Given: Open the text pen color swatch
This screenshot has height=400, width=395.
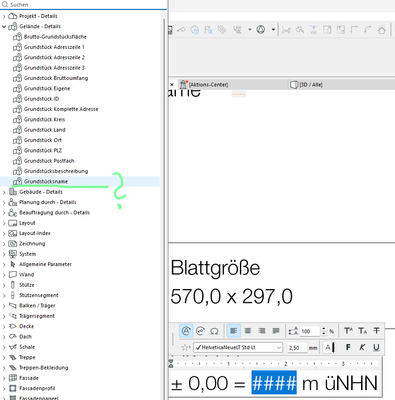Looking at the screenshot, I should (329, 348).
